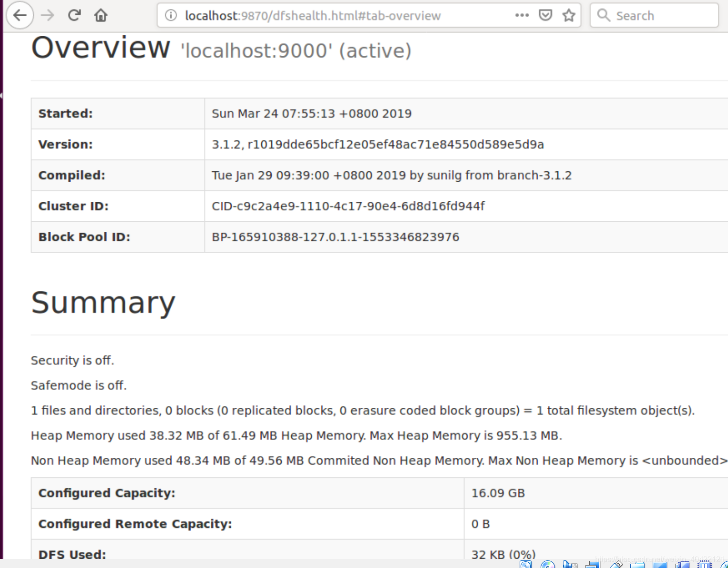
Task: Click the Non Heap Memory used line
Action: coord(379,461)
